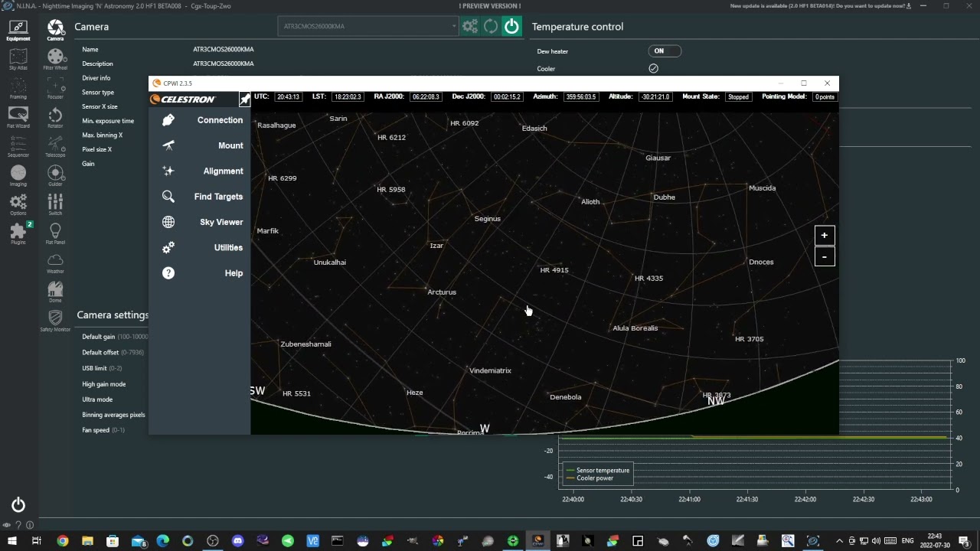Open the Utilities menu in CPWI
Viewport: 980px width, 551px height.
pos(201,248)
